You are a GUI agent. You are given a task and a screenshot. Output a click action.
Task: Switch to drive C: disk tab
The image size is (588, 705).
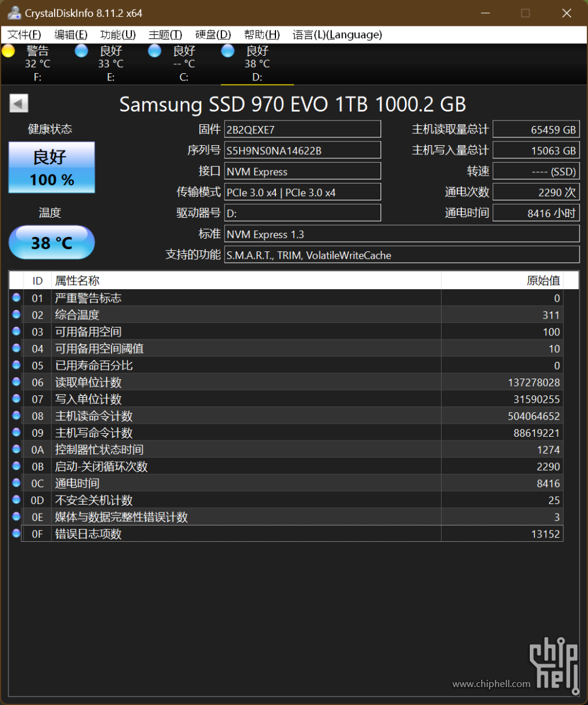coord(184,64)
